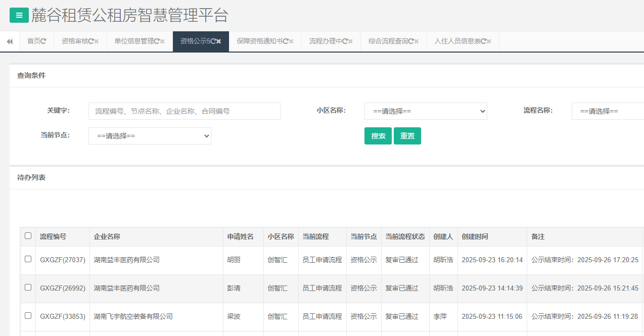Toggle the hamburger sidebar menu button
644x336 pixels.
click(x=19, y=15)
